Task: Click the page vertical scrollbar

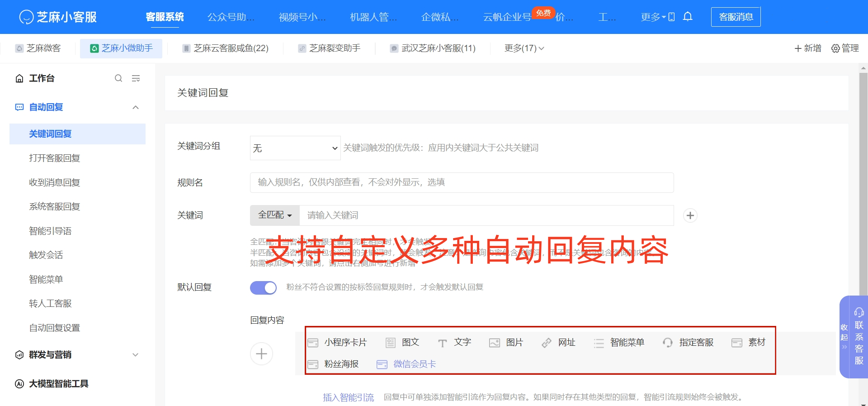Action: click(863, 183)
